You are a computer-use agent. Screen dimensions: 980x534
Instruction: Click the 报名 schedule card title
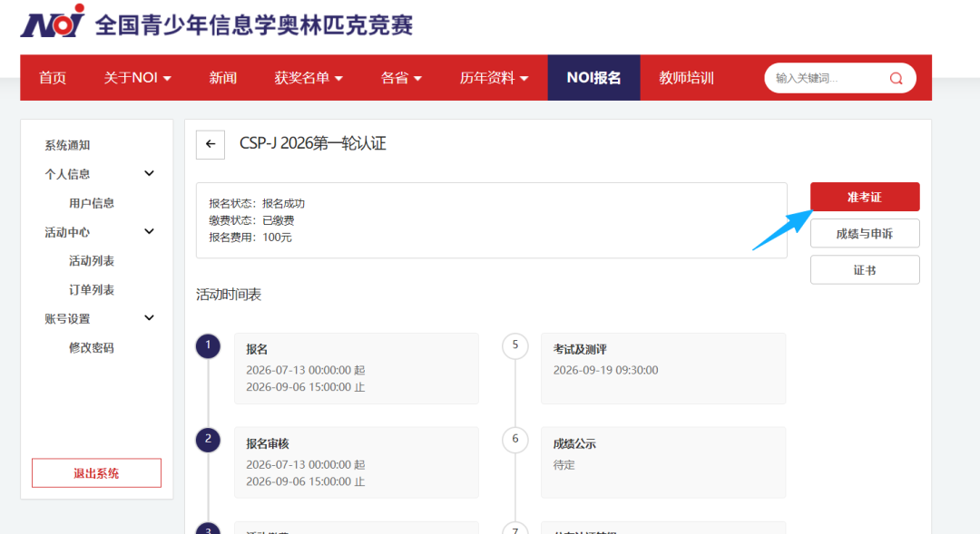pyautogui.click(x=257, y=349)
